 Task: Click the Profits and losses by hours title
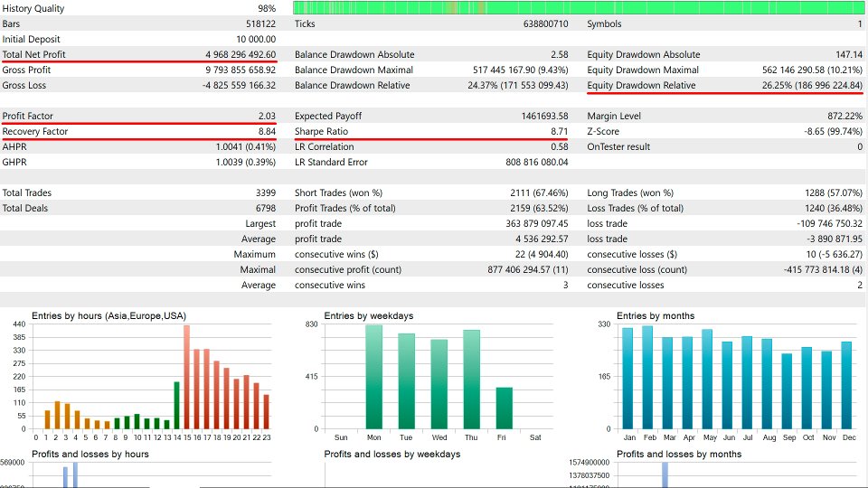point(90,454)
